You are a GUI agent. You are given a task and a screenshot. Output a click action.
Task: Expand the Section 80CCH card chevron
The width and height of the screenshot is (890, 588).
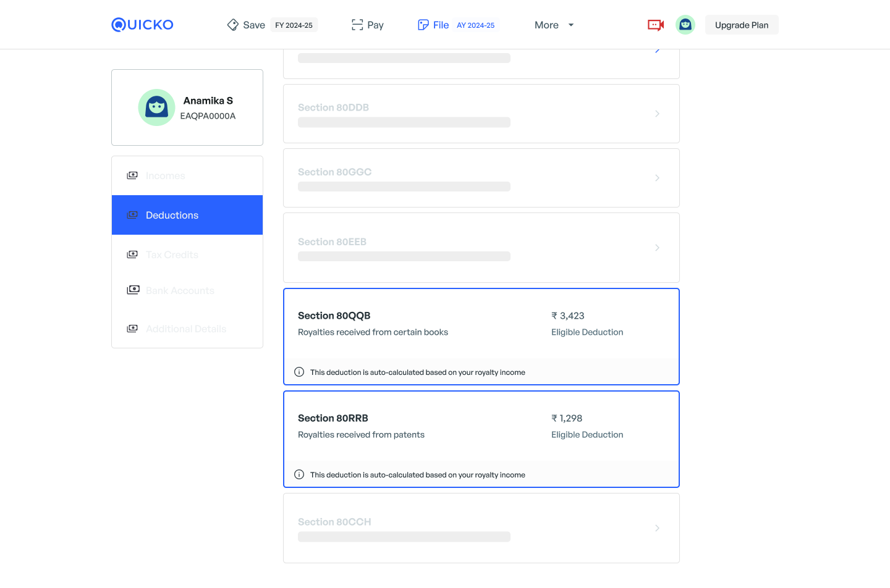tap(657, 528)
